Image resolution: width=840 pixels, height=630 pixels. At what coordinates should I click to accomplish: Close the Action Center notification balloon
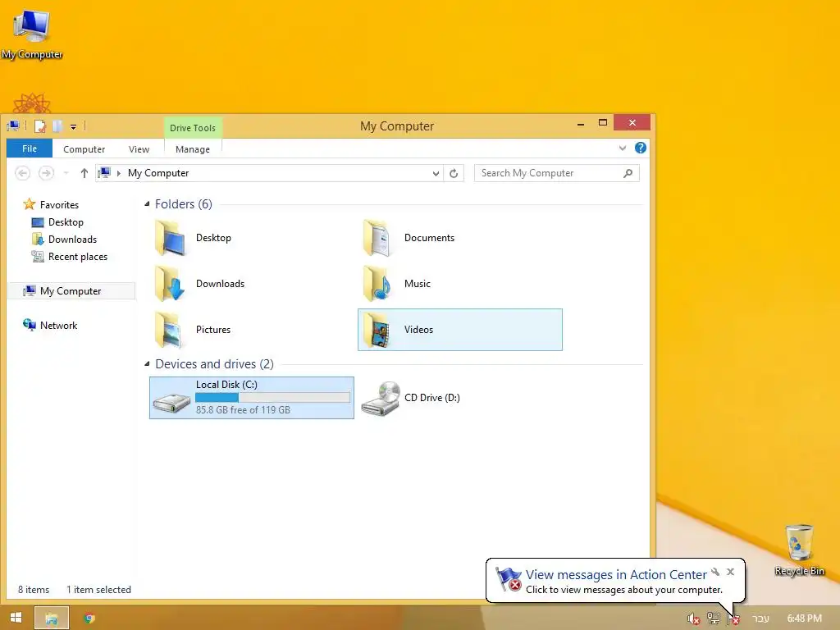730,572
